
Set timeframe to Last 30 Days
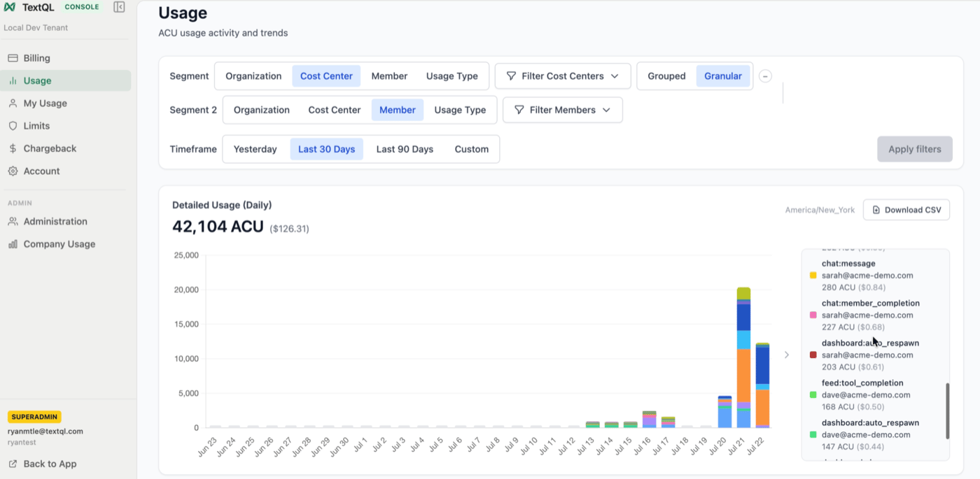click(326, 149)
